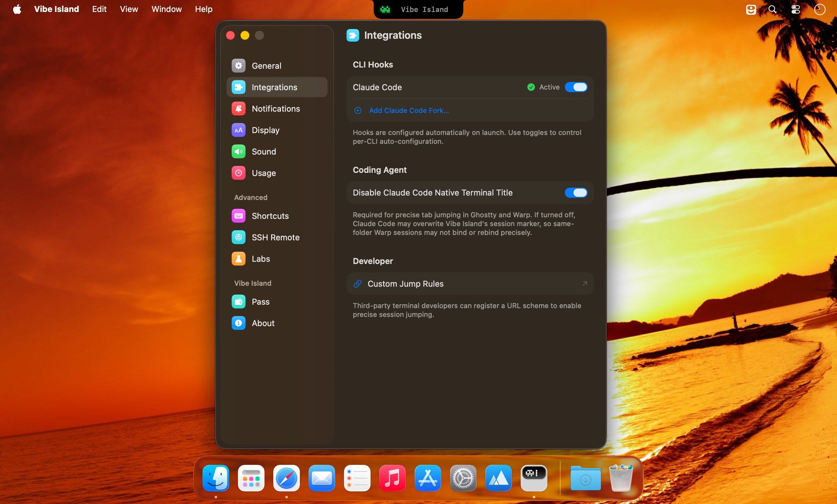This screenshot has width=837, height=504.
Task: Open Mail from the Dock
Action: (322, 478)
